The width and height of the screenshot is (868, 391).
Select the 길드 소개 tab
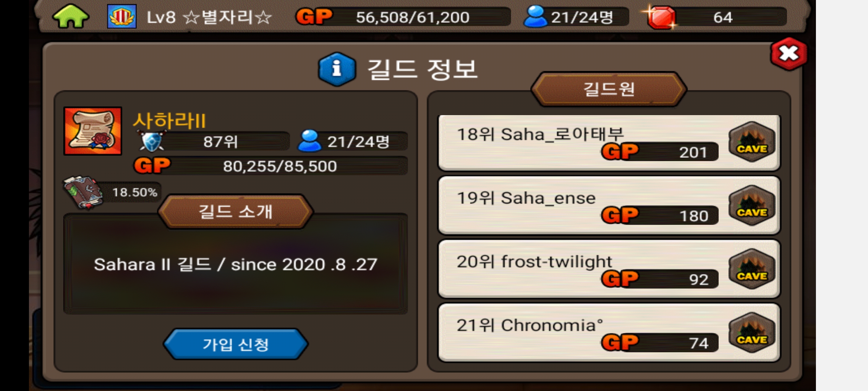(x=236, y=211)
